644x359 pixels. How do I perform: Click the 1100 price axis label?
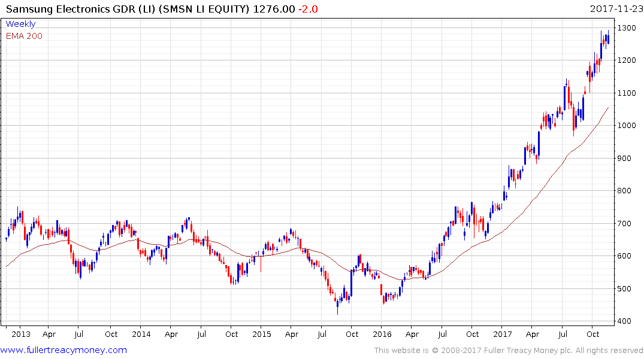pos(627,93)
